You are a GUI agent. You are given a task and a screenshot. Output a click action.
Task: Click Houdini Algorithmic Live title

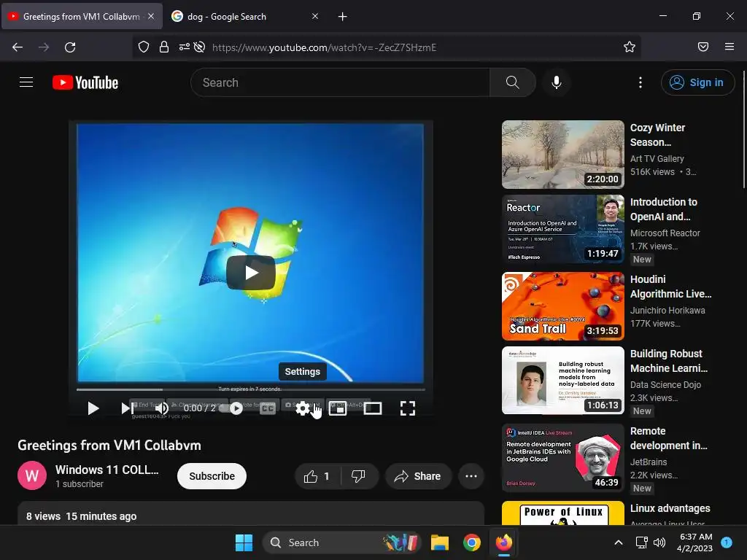point(671,287)
